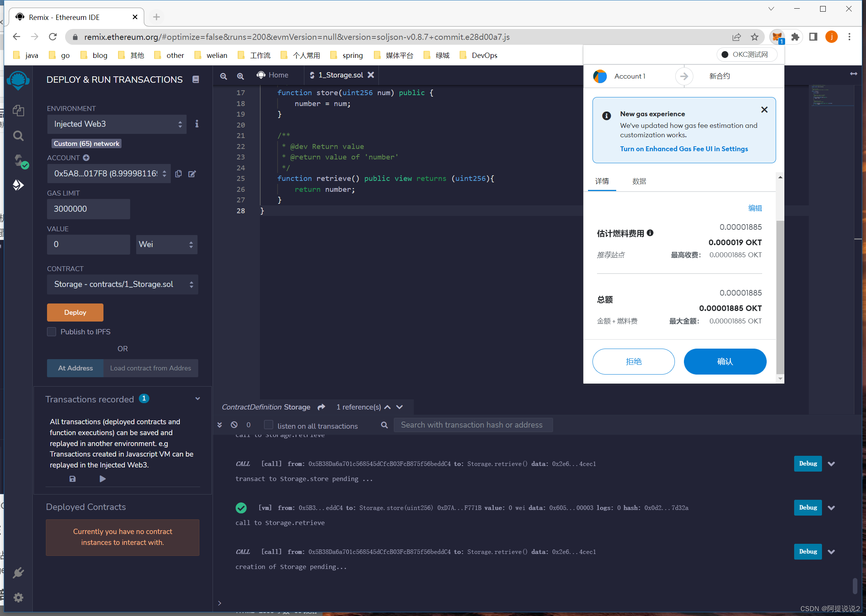Clear the terminal console icon
Screen dimensions: 866x616
(x=234, y=425)
